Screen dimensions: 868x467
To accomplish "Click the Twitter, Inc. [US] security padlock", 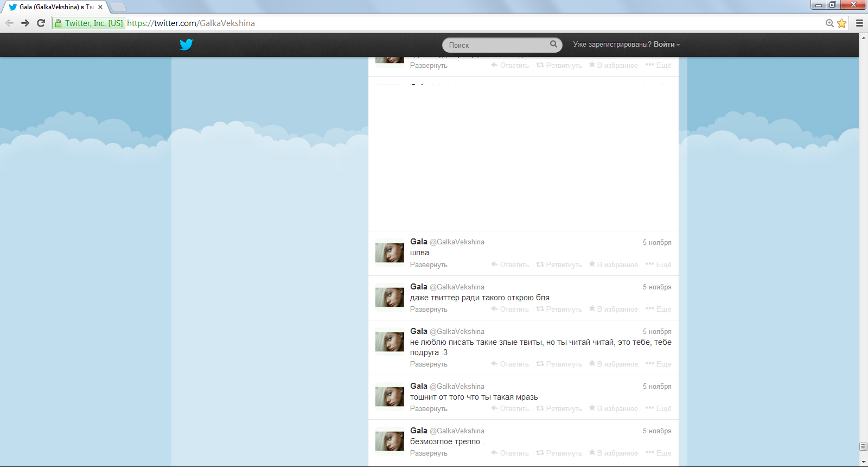I will pos(59,23).
